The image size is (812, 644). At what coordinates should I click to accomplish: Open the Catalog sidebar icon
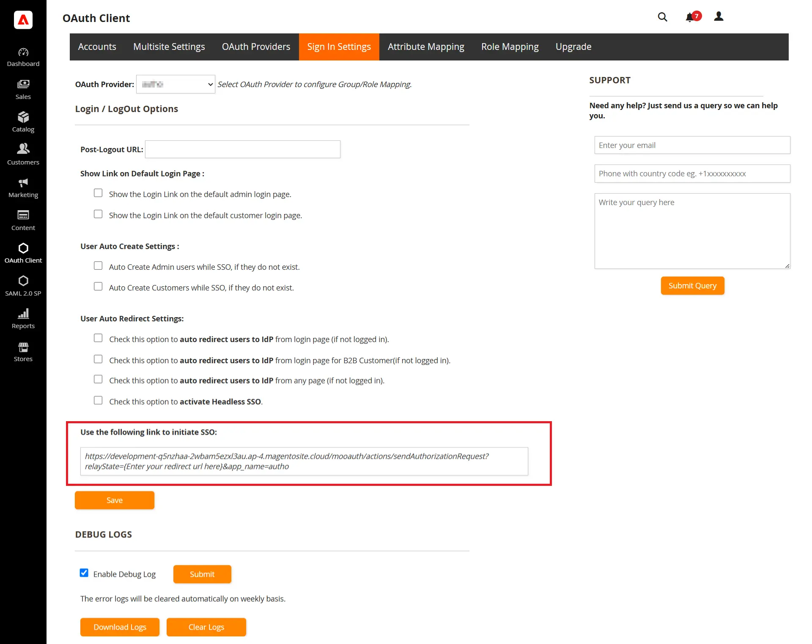click(x=23, y=117)
